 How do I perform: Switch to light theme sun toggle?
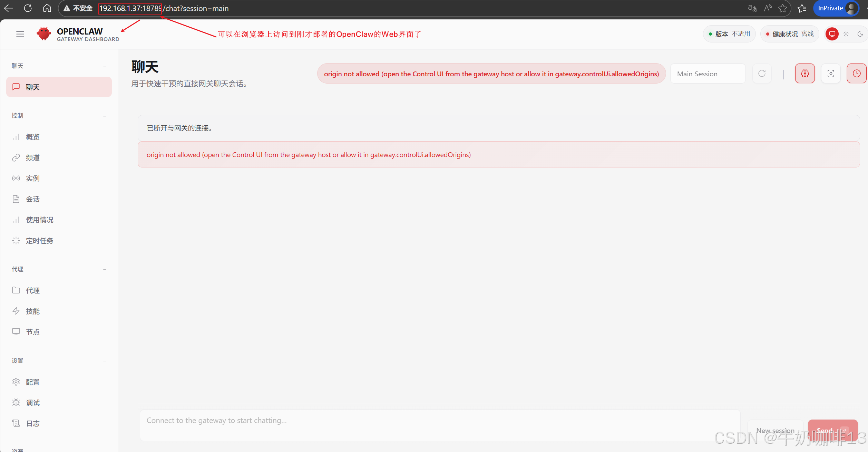click(846, 34)
